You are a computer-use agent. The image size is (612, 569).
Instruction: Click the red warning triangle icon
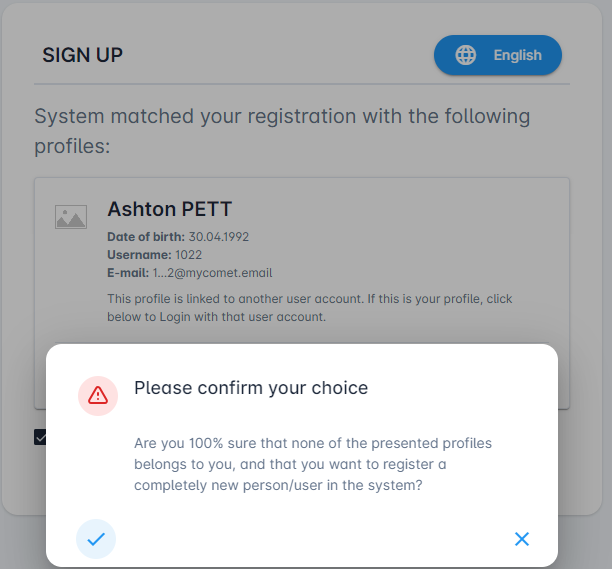(x=98, y=395)
